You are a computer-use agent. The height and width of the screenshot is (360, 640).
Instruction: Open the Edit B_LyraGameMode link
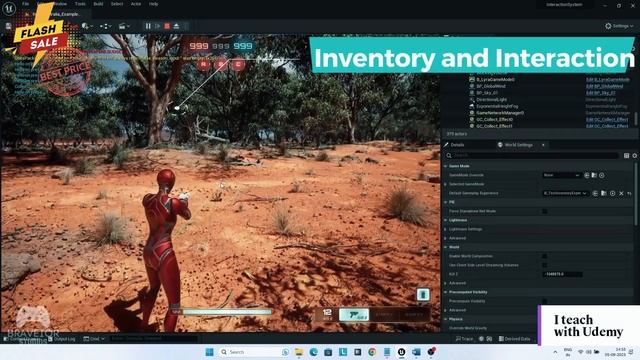pos(608,80)
